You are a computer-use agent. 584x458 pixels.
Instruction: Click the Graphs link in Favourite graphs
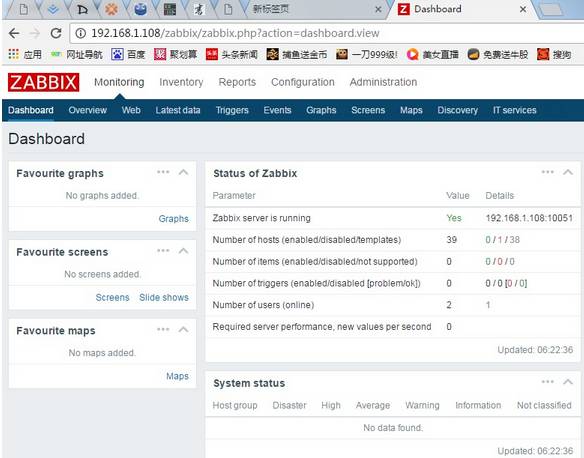(x=174, y=219)
